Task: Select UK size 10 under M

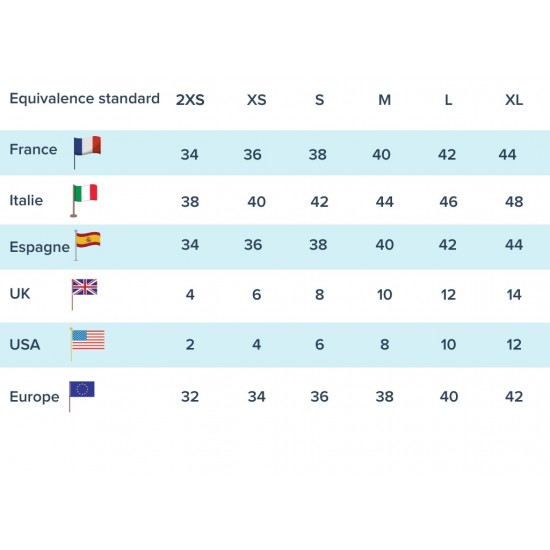Action: click(384, 295)
